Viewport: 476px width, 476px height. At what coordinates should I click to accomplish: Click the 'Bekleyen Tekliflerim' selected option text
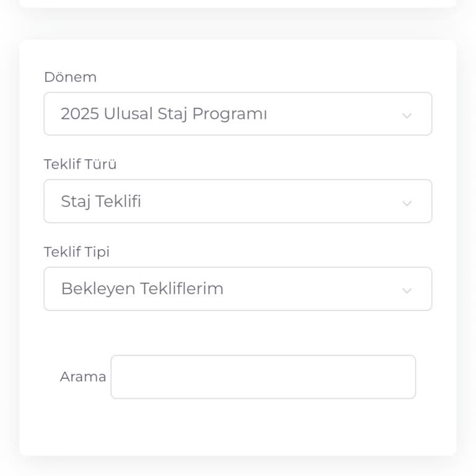[x=142, y=289]
